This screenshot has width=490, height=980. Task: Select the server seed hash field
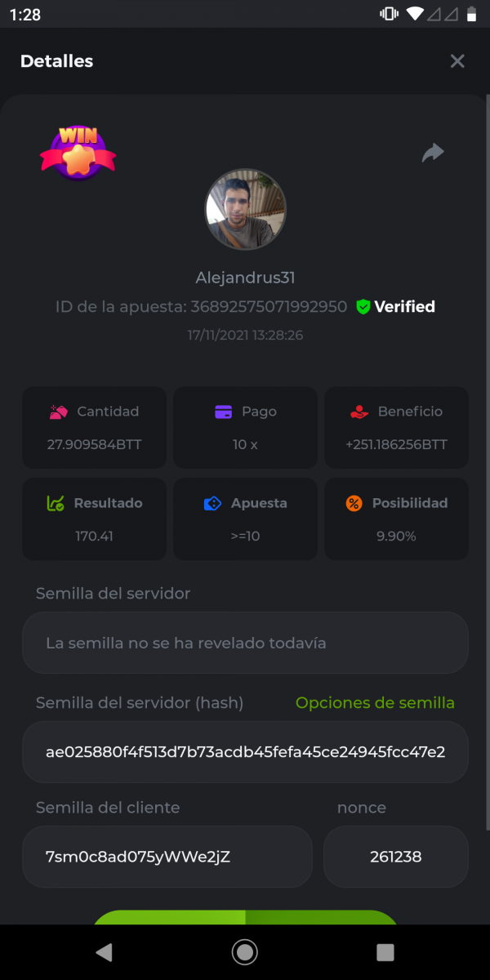tap(245, 752)
